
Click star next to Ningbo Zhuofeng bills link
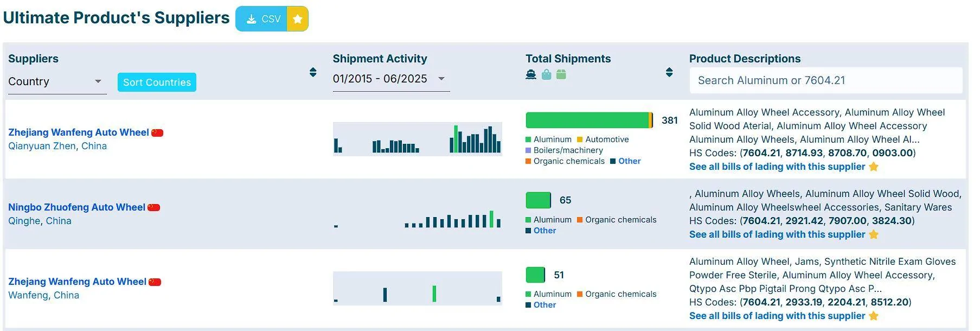click(x=874, y=234)
